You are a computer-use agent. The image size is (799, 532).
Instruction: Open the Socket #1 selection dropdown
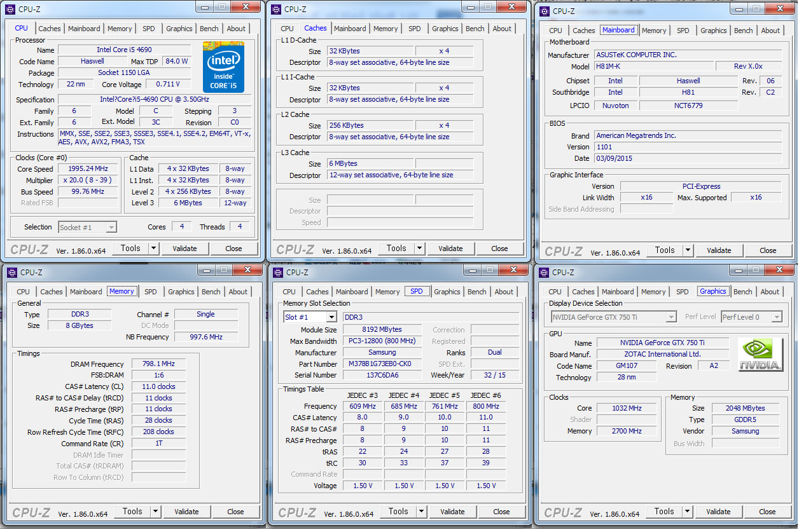pyautogui.click(x=111, y=227)
